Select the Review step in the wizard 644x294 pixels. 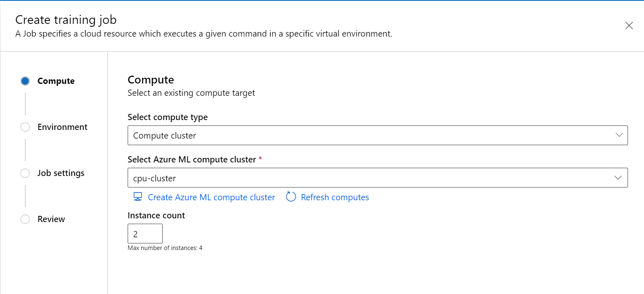tap(51, 219)
